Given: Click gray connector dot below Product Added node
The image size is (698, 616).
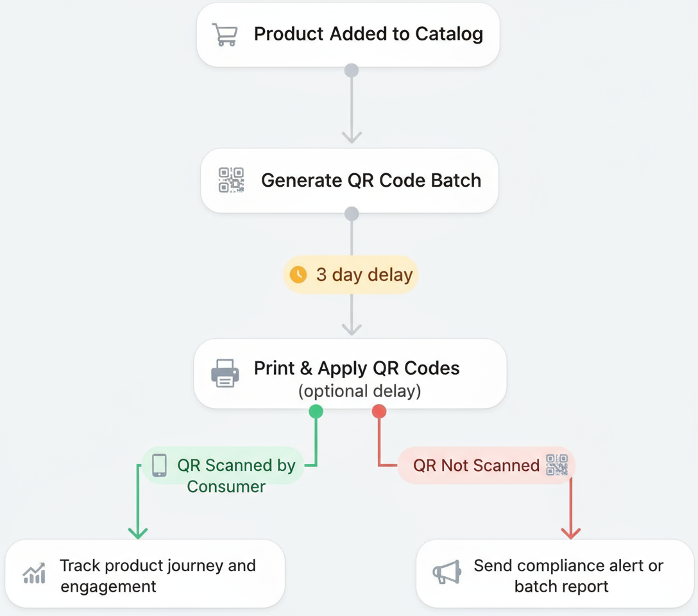Looking at the screenshot, I should (352, 71).
